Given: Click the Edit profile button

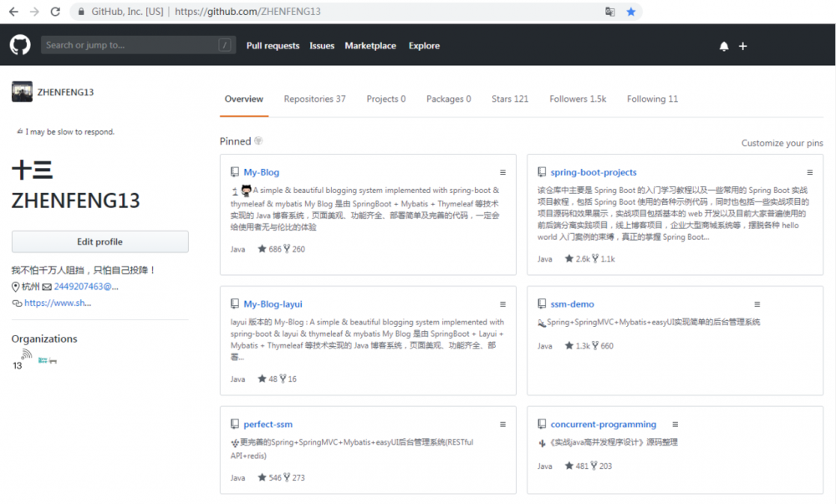Looking at the screenshot, I should tap(99, 242).
